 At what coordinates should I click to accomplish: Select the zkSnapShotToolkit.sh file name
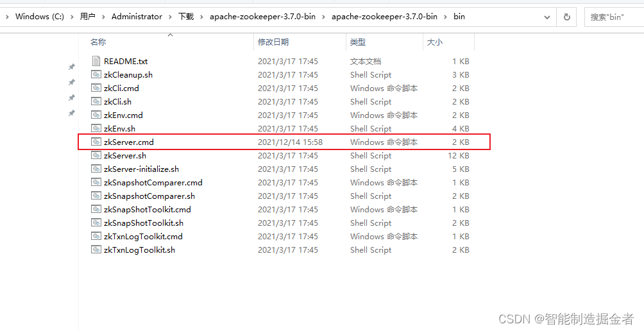point(144,223)
